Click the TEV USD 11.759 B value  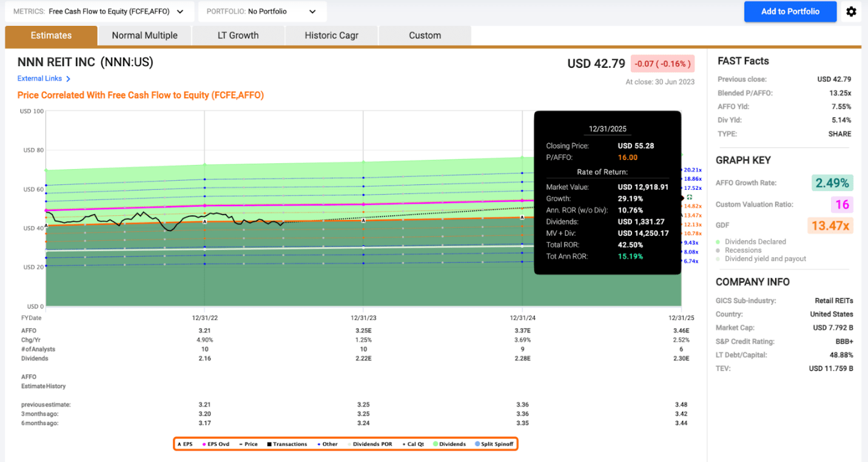coord(831,369)
